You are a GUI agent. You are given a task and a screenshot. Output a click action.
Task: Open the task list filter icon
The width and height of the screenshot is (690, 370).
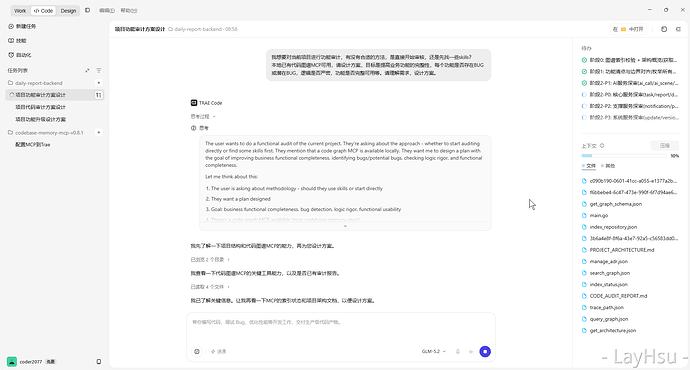click(99, 70)
